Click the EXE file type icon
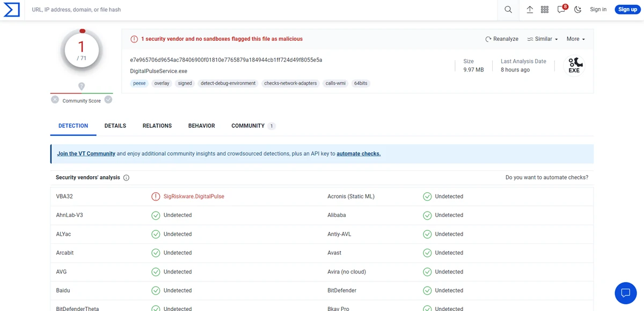The image size is (644, 311). [574, 66]
